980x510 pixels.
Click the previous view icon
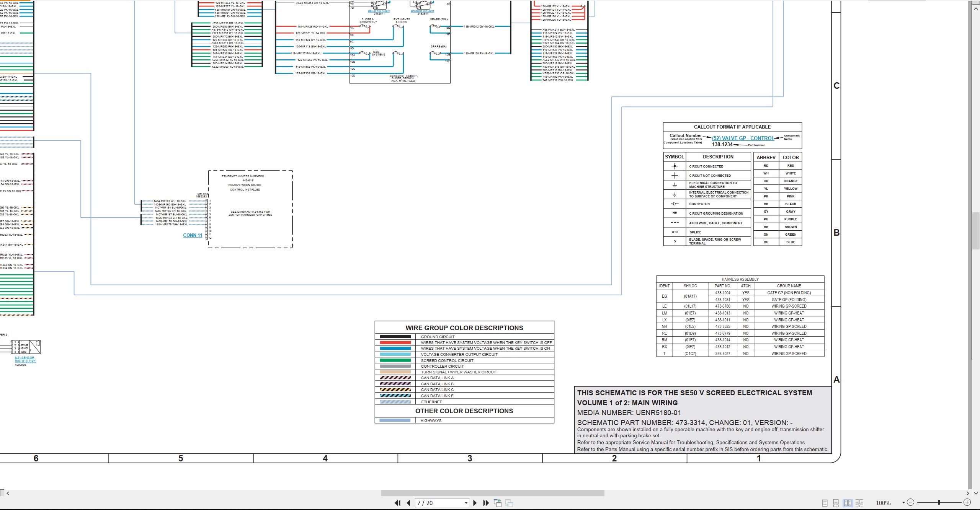(498, 503)
